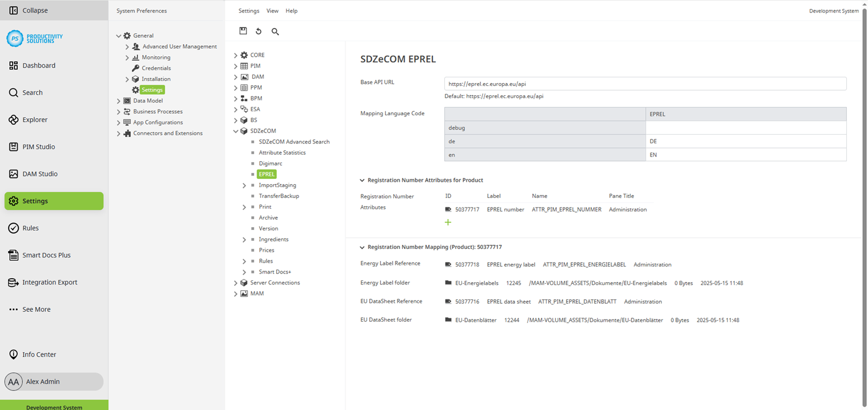868x410 pixels.
Task: Click the Integration Export sidebar icon
Action: tap(14, 282)
